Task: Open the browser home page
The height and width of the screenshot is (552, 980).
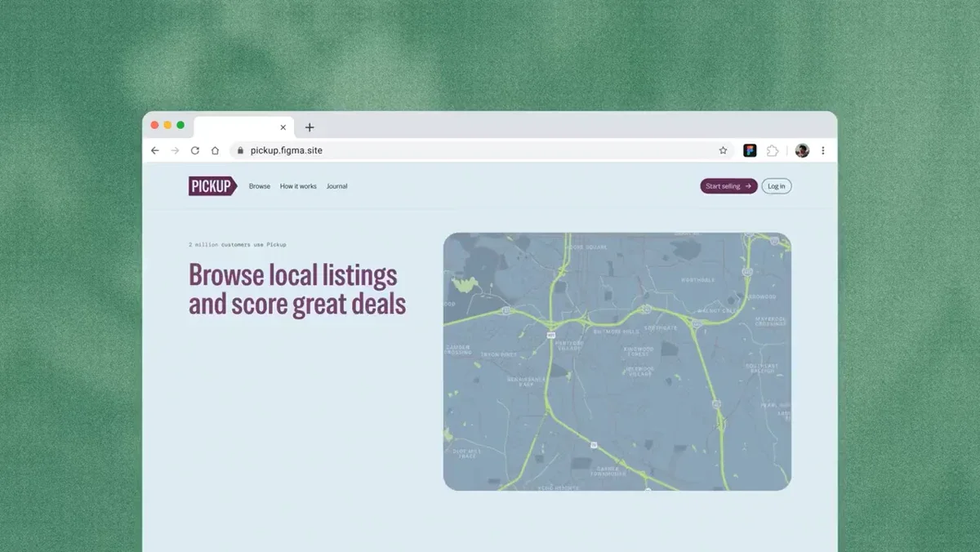Action: (x=215, y=150)
